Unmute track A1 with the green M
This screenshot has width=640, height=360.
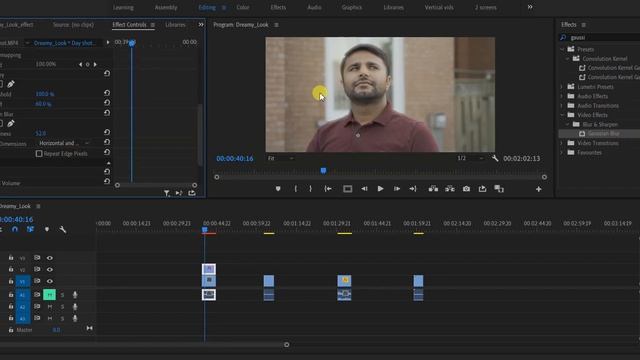coord(49,294)
